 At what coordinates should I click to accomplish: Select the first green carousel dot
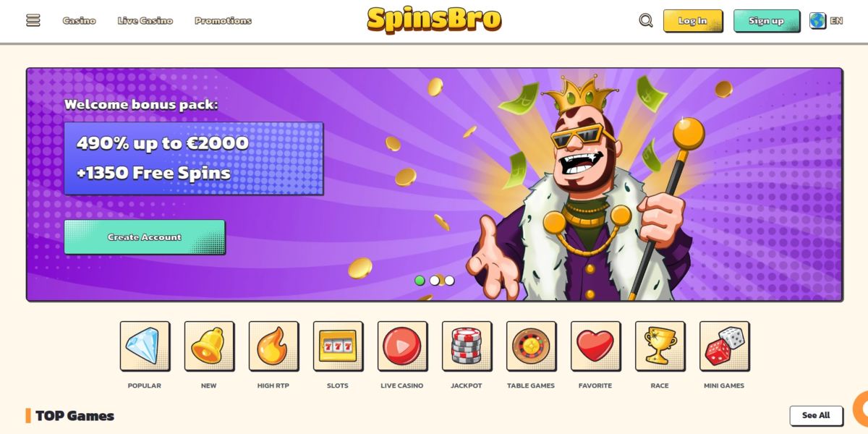pos(420,281)
